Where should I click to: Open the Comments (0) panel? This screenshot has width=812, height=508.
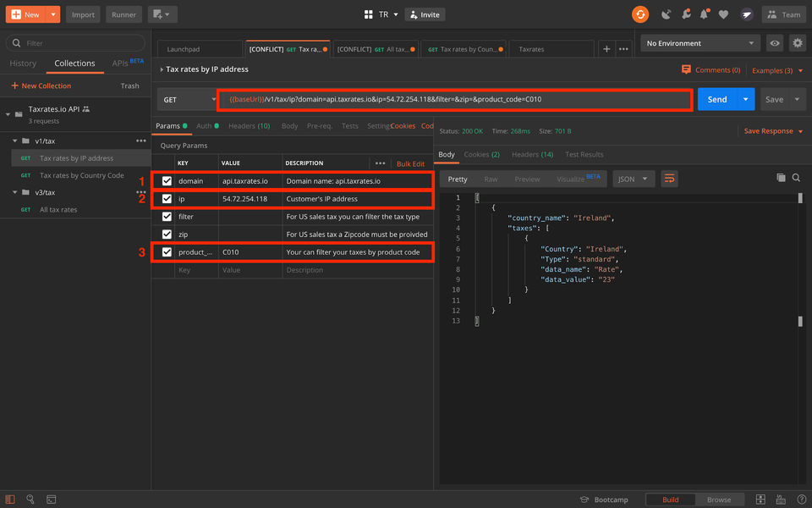pyautogui.click(x=711, y=70)
